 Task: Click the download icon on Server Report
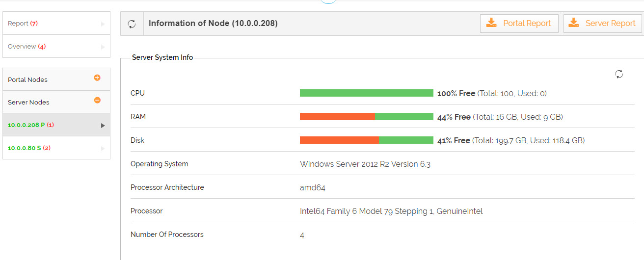tap(574, 23)
